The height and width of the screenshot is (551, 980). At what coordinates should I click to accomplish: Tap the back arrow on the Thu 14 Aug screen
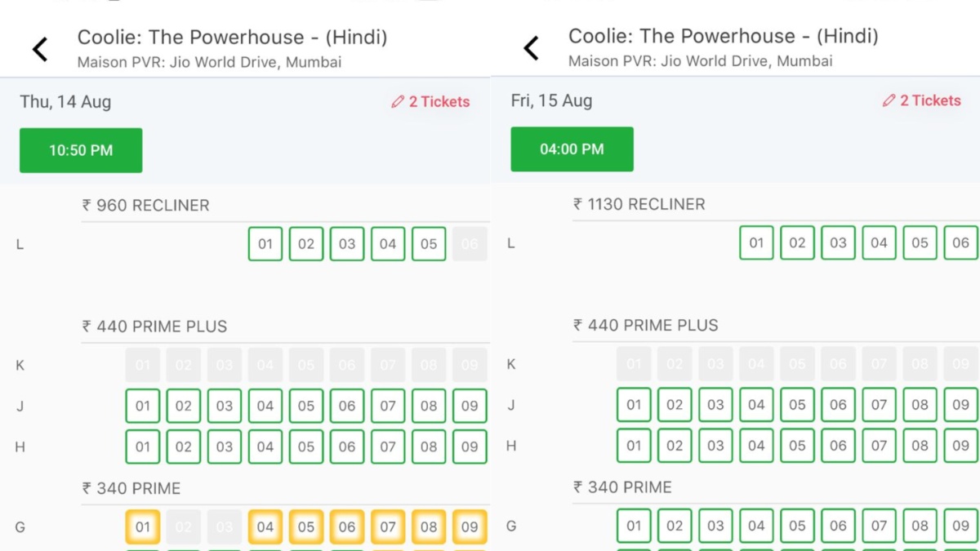[38, 49]
